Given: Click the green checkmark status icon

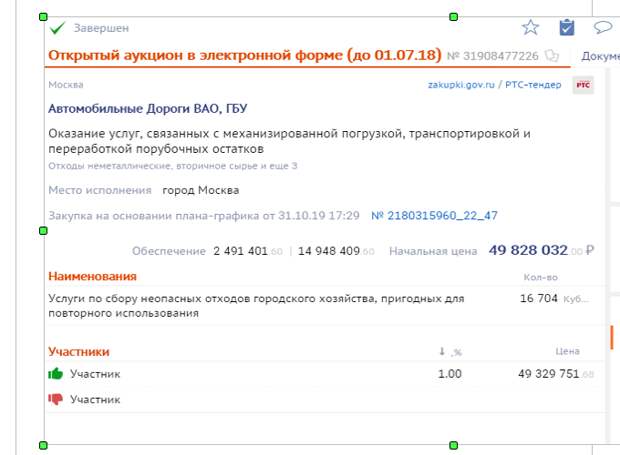Looking at the screenshot, I should 57,28.
